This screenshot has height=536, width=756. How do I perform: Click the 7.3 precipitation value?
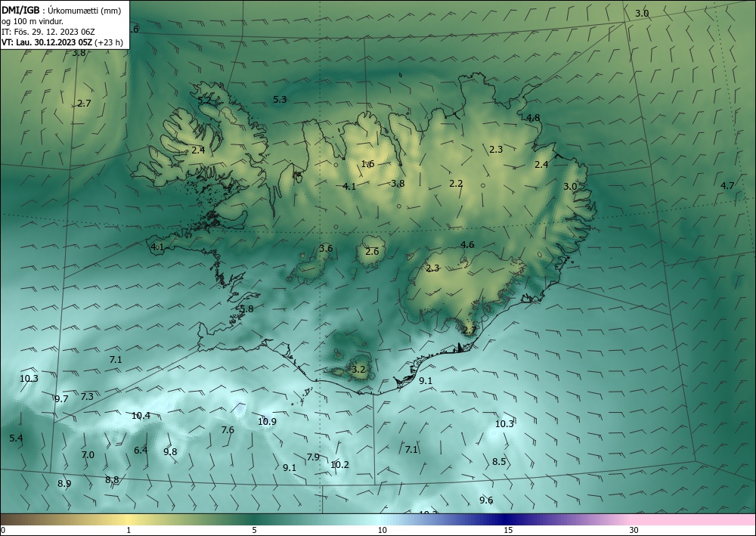pyautogui.click(x=87, y=396)
